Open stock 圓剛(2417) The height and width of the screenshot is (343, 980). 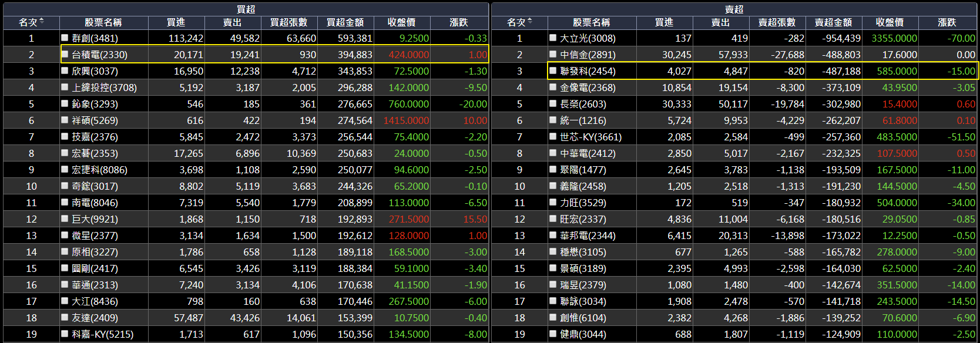(x=95, y=268)
